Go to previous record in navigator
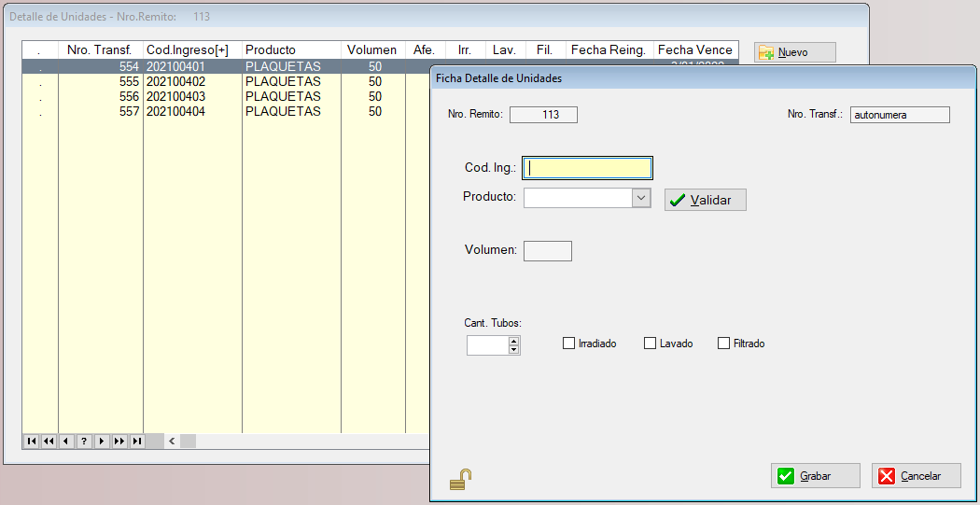 tap(66, 442)
